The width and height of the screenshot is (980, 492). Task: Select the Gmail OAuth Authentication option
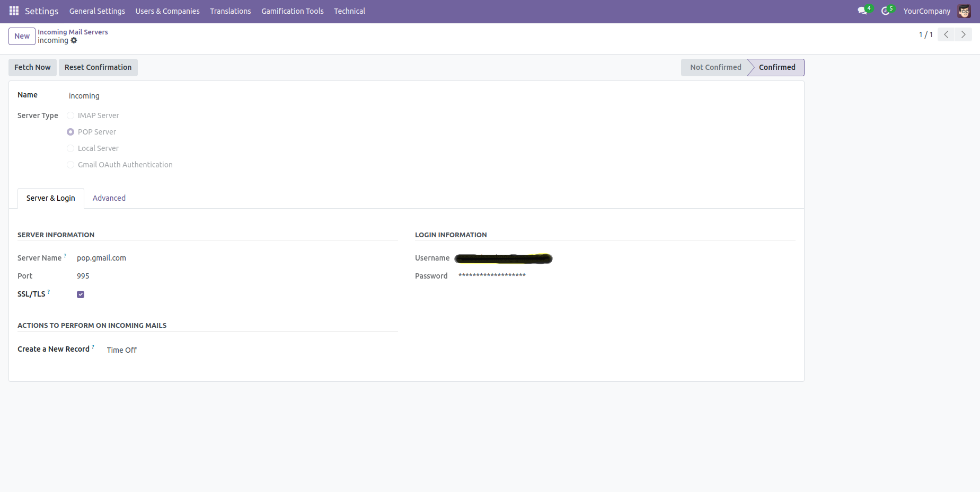pyautogui.click(x=70, y=165)
